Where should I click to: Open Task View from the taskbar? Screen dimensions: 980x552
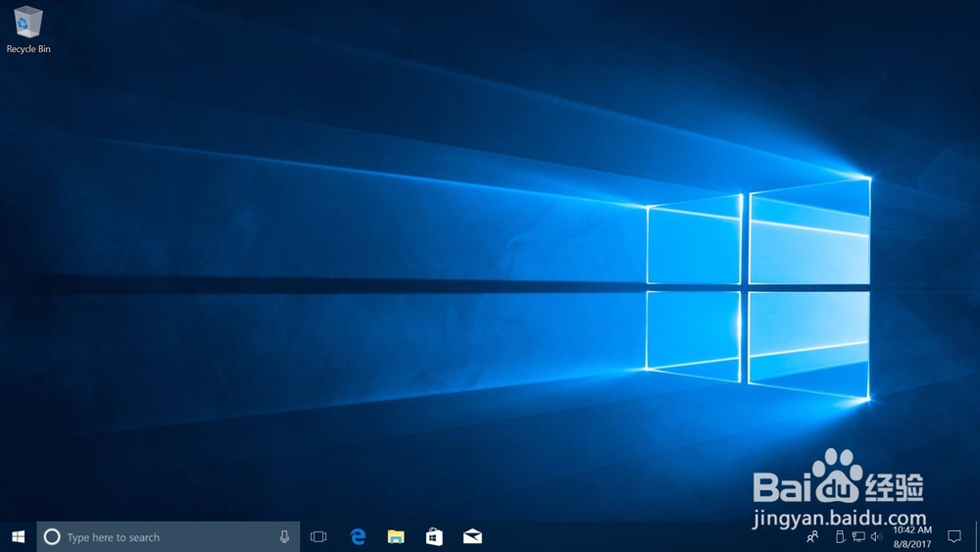318,537
